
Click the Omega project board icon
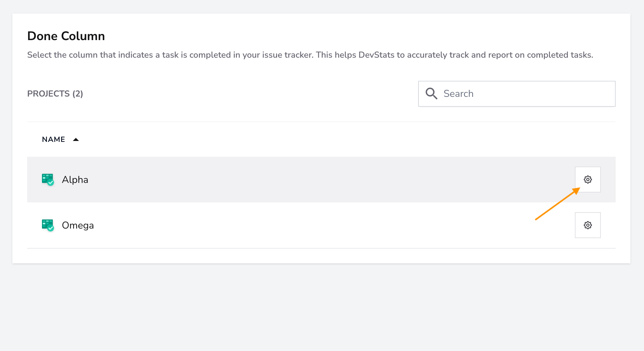[x=47, y=225]
